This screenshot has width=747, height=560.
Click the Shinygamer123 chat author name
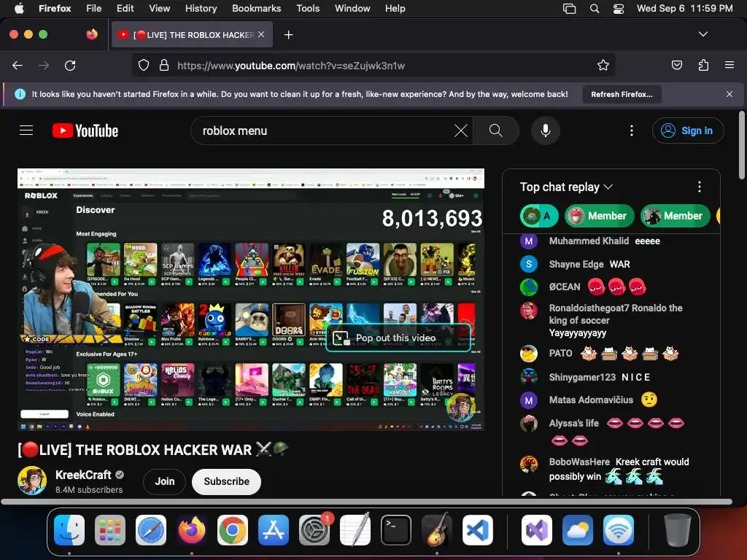click(x=582, y=377)
